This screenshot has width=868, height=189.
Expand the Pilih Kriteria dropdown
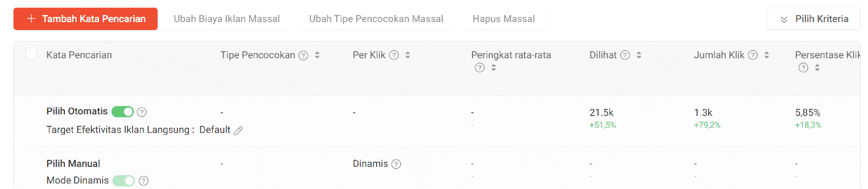(813, 19)
